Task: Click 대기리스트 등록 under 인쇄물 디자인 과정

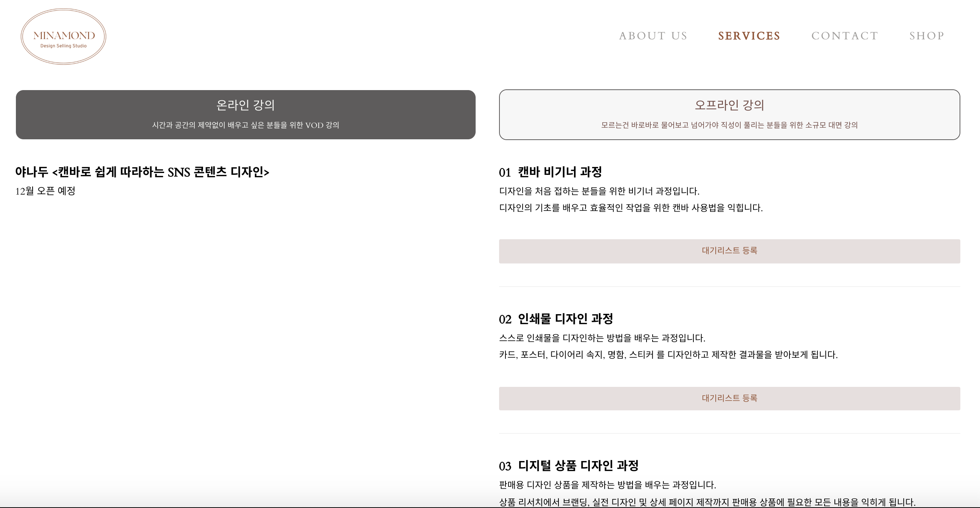Action: coord(729,398)
